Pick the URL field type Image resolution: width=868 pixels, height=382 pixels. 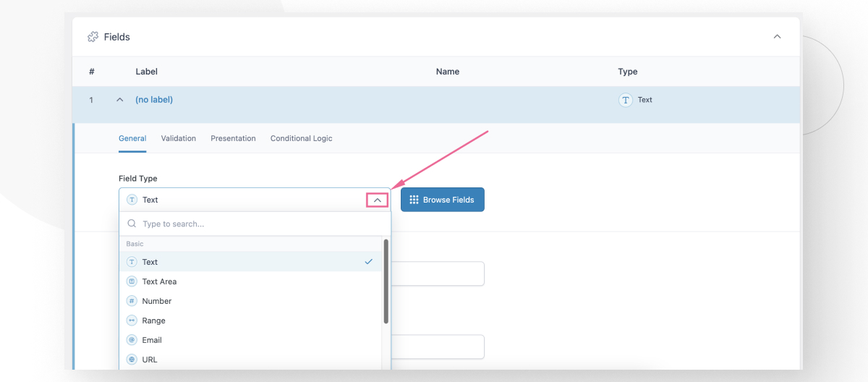[x=250, y=360]
